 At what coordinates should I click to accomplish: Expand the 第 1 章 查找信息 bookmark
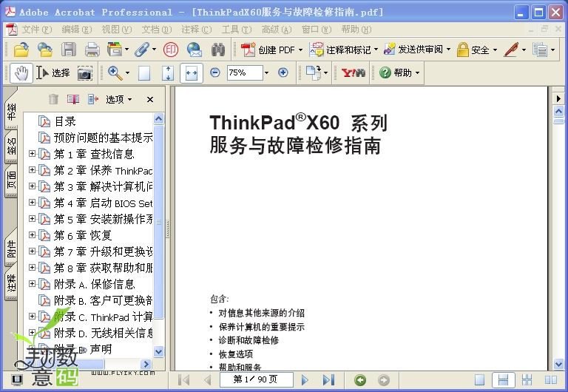32,154
